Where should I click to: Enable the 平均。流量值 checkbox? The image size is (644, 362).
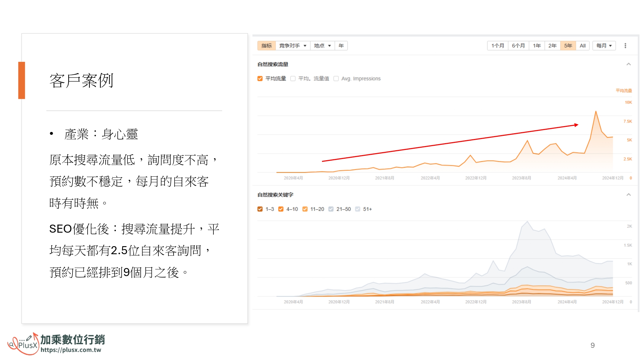(293, 79)
